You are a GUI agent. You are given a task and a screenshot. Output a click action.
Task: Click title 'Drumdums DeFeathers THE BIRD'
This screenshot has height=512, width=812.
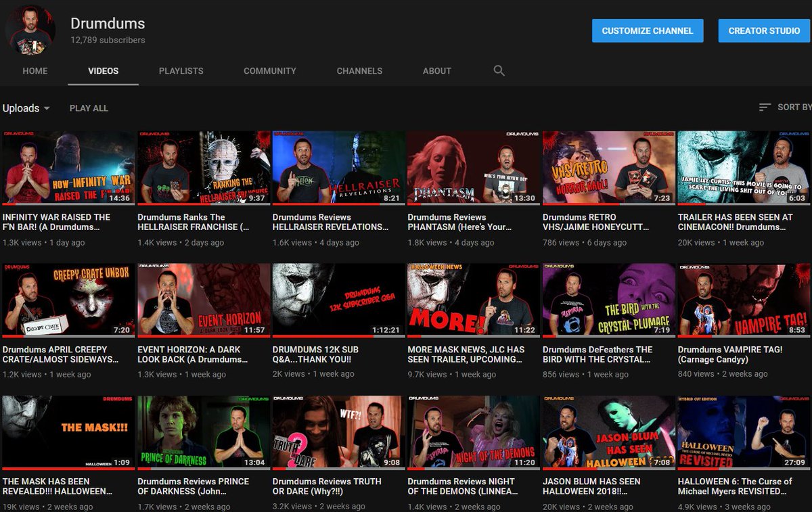click(598, 354)
